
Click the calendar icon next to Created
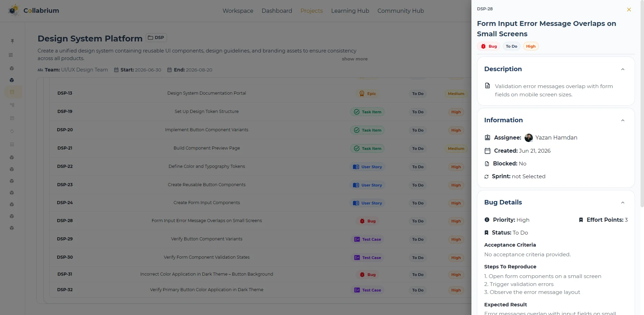pyautogui.click(x=487, y=151)
